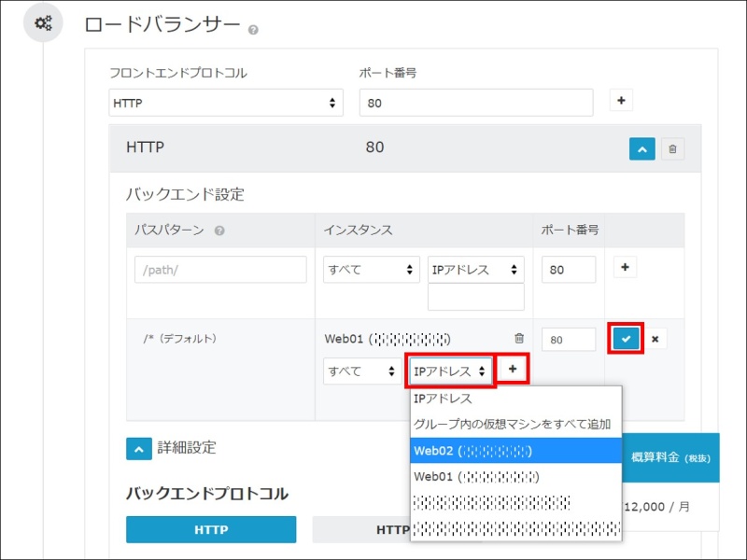Open IPアドレス dropdown in new path row

coord(475,270)
